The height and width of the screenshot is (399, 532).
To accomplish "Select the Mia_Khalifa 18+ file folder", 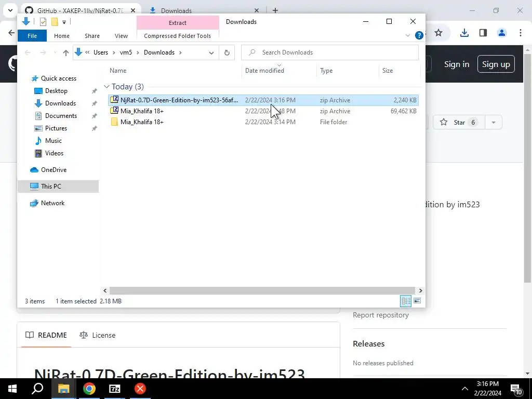I will pos(263,122).
